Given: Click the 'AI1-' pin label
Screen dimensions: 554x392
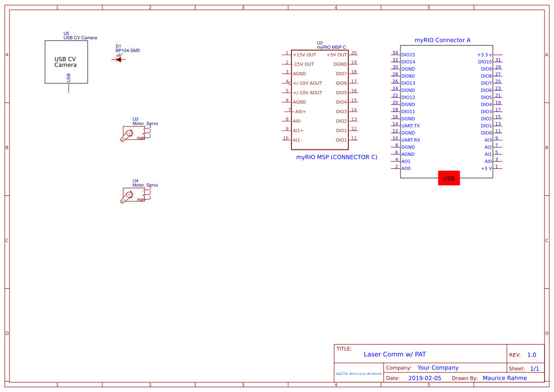Looking at the screenshot, I should coord(297,140).
